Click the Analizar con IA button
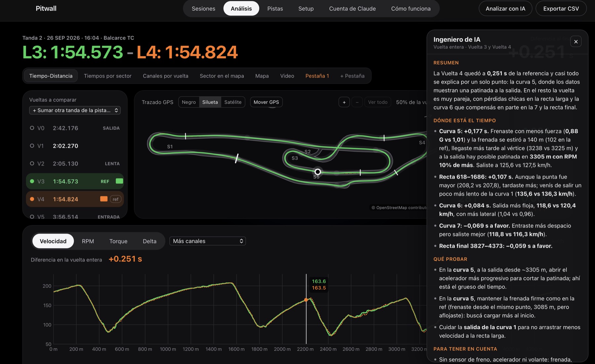The height and width of the screenshot is (364, 595). (505, 9)
